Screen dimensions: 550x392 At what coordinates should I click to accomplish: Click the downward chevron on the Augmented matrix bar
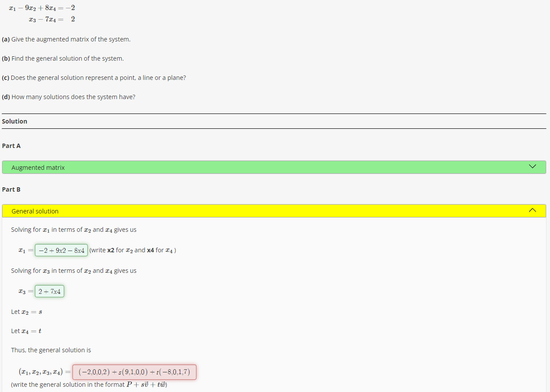tap(532, 166)
